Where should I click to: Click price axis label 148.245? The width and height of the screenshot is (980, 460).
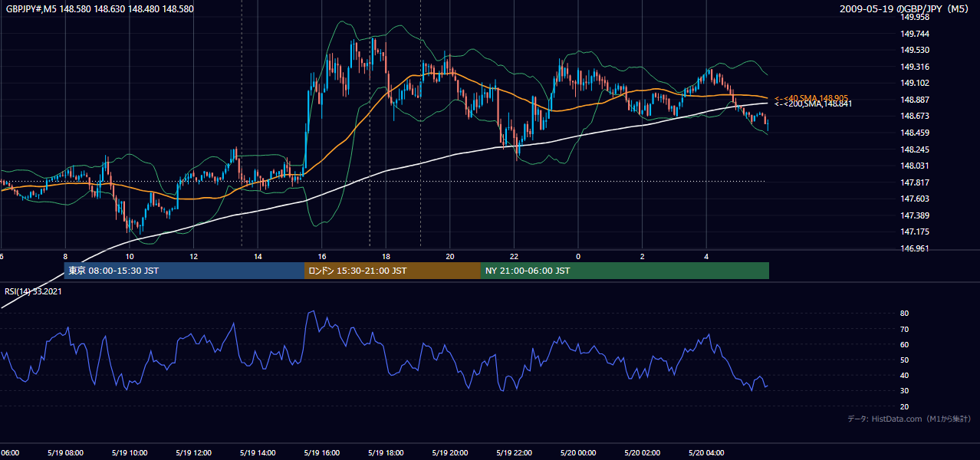click(x=915, y=149)
